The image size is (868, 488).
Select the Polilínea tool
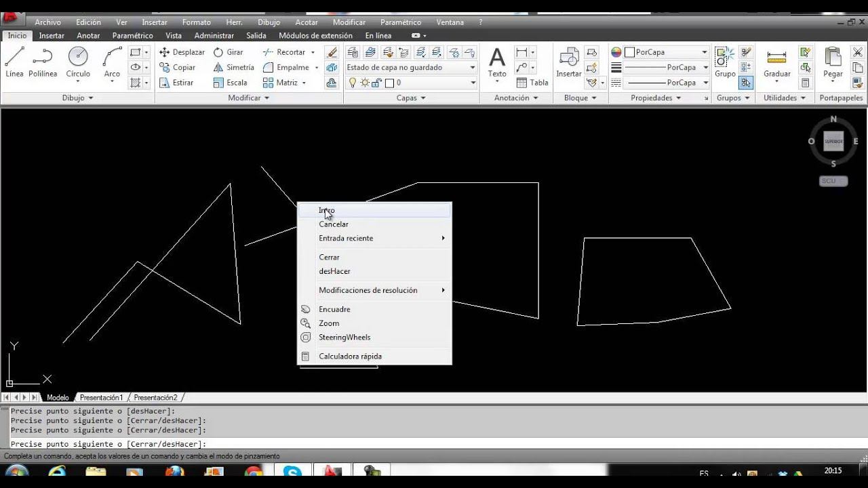[x=43, y=62]
